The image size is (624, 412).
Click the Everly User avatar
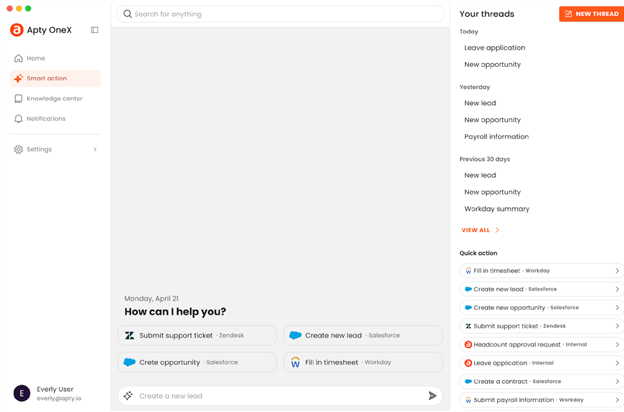pyautogui.click(x=20, y=393)
